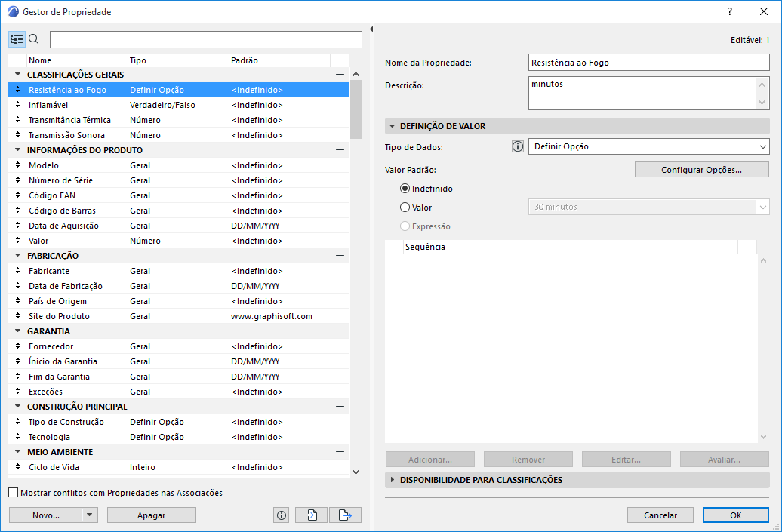Viewport: 782px width, 532px height.
Task: Collapse left panel with splitter arrow
Action: point(371,29)
